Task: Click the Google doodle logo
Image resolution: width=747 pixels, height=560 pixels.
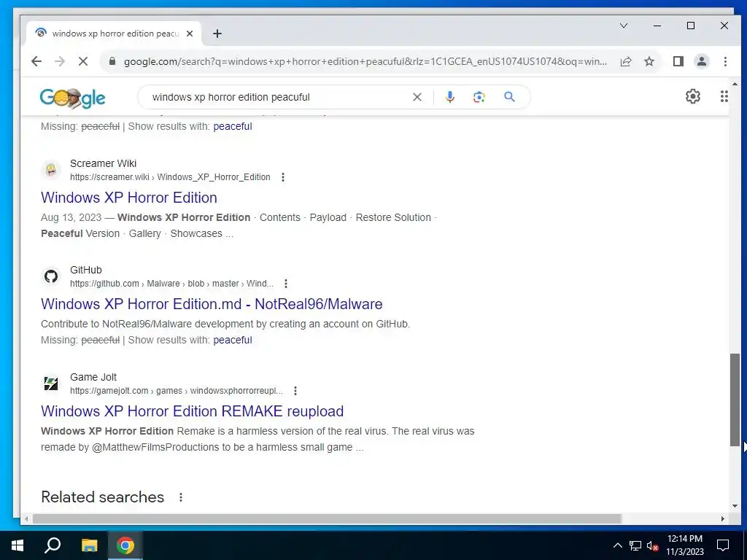Action: pos(72,98)
